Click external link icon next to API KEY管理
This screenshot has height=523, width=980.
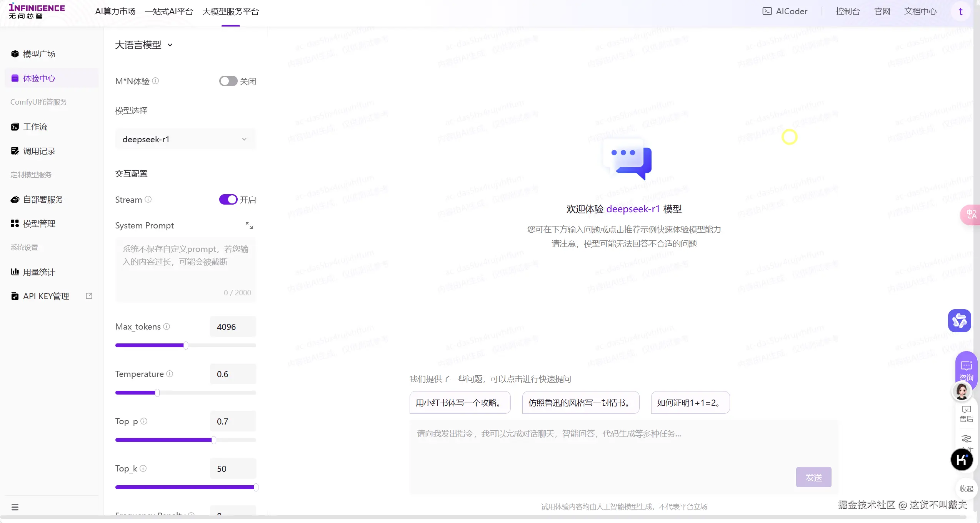tap(89, 296)
